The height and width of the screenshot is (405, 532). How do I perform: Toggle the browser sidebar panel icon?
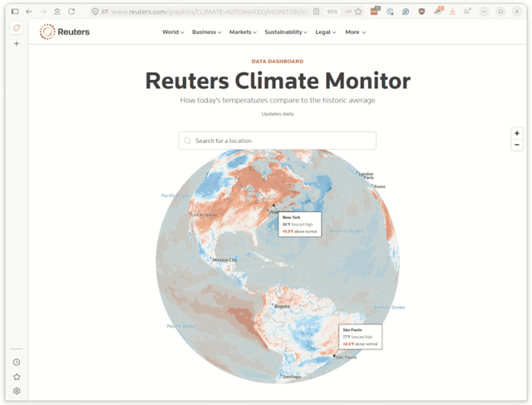[15, 12]
